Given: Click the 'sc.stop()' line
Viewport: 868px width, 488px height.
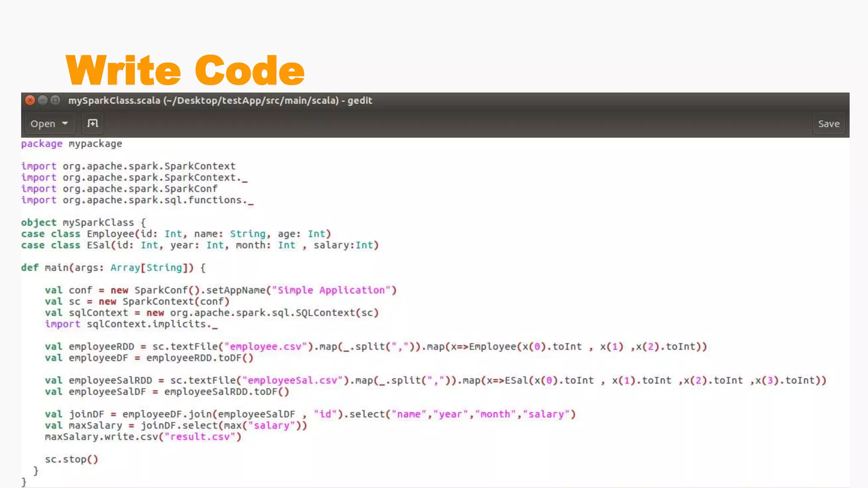Looking at the screenshot, I should (72, 459).
